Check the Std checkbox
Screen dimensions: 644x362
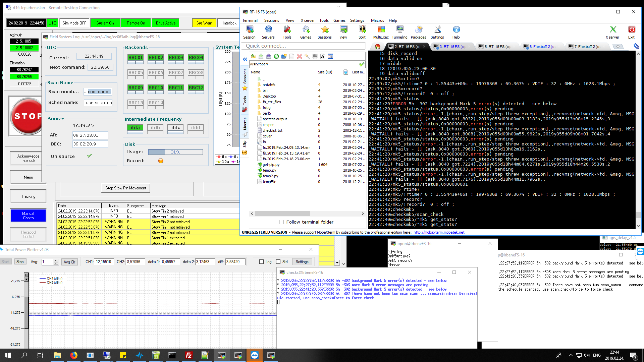(x=278, y=262)
